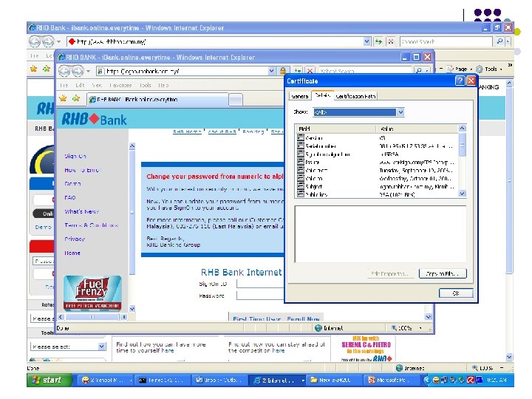Open the recent pages dropdown beside front window Forward button
The image size is (532, 399).
pos(88,71)
